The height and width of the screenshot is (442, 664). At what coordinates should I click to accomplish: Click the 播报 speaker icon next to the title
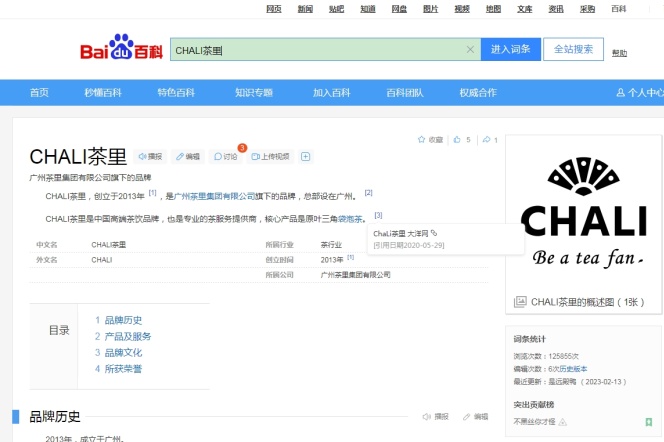point(150,157)
